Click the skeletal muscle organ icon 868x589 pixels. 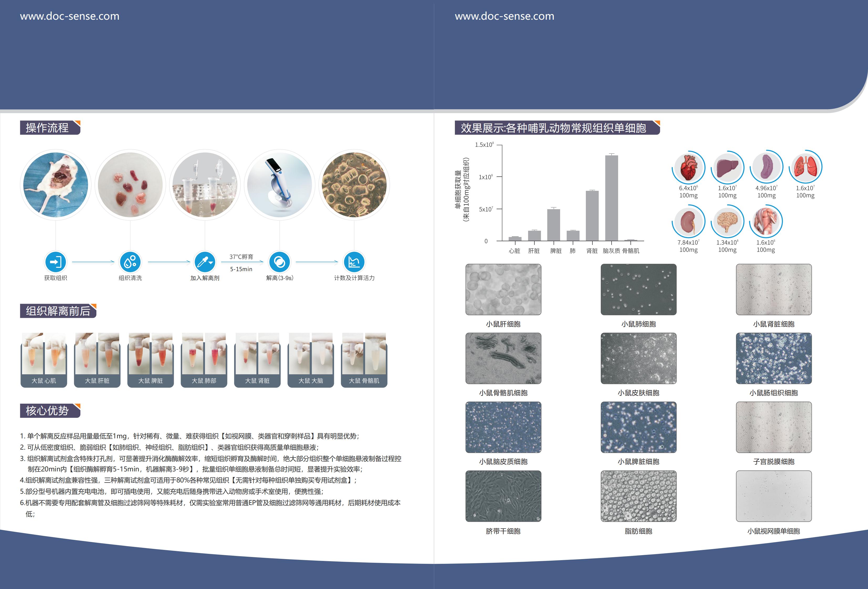tap(766, 221)
